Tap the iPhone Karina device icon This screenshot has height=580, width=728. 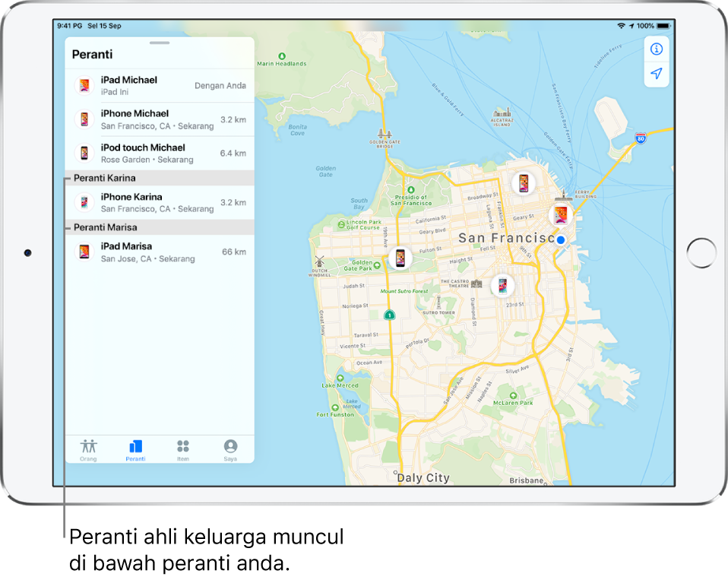(84, 202)
